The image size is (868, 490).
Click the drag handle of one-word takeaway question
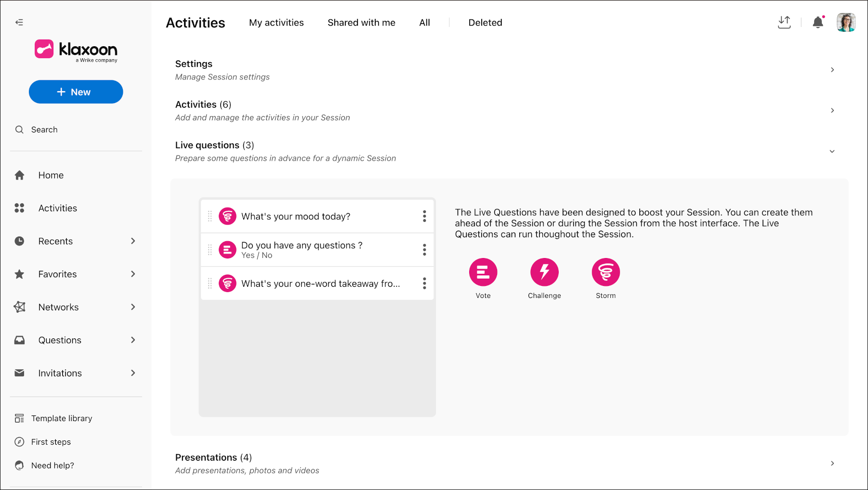click(210, 284)
